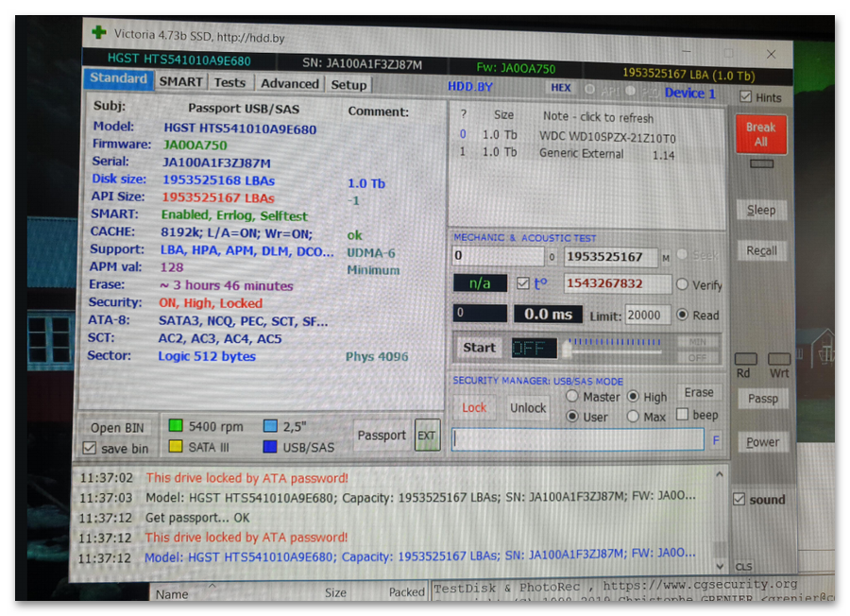Toggle the save bin checkbox
Viewport: 850px width, 616px height.
tap(90, 449)
